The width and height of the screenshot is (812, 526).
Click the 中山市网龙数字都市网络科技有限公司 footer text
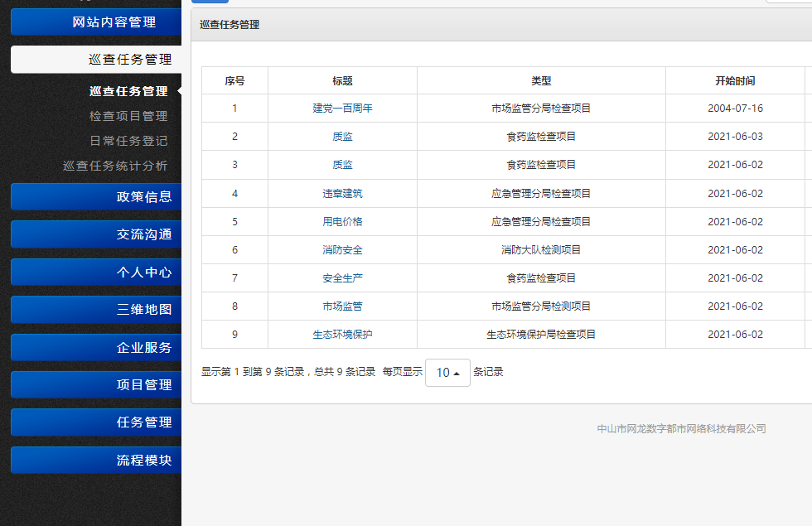tap(681, 429)
